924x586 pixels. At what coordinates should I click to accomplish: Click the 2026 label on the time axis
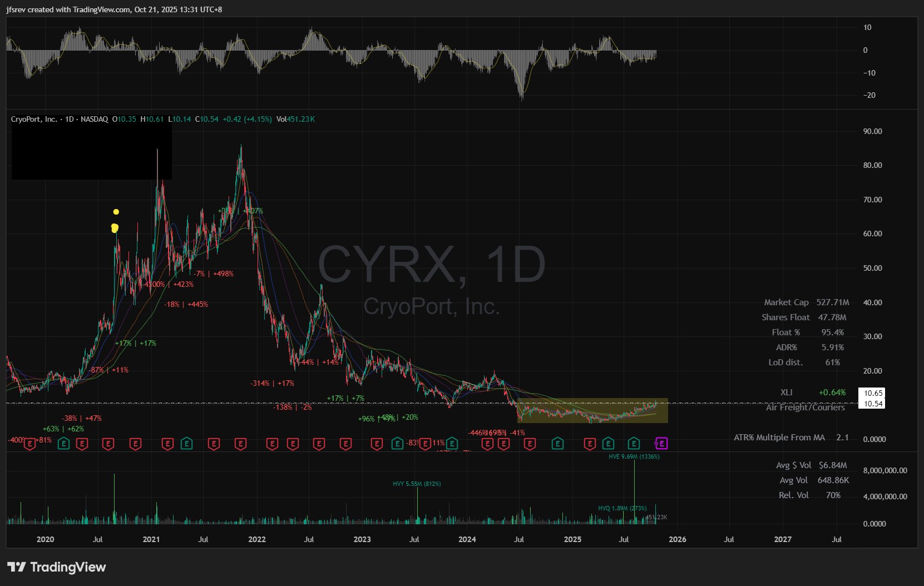(x=677, y=539)
